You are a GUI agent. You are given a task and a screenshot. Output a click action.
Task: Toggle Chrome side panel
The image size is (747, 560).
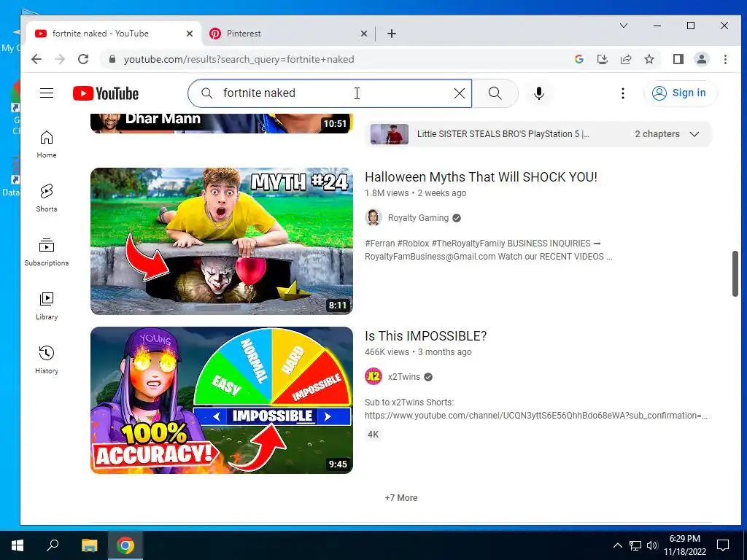coord(678,59)
